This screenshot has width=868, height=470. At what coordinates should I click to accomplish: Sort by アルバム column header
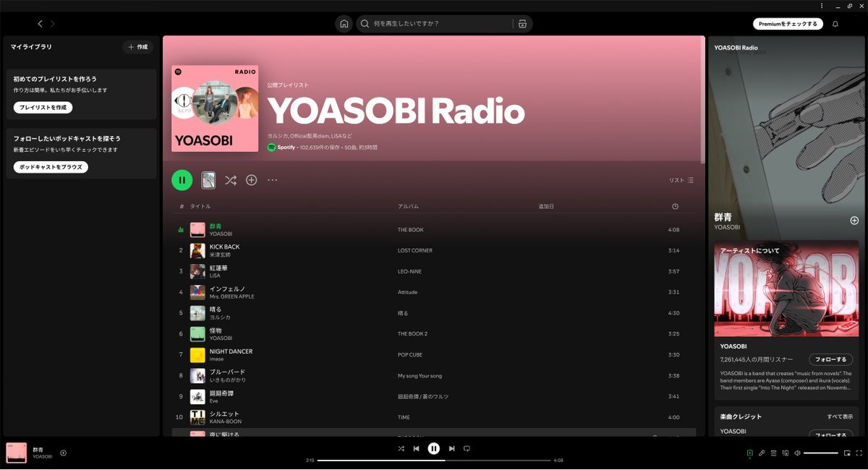408,206
